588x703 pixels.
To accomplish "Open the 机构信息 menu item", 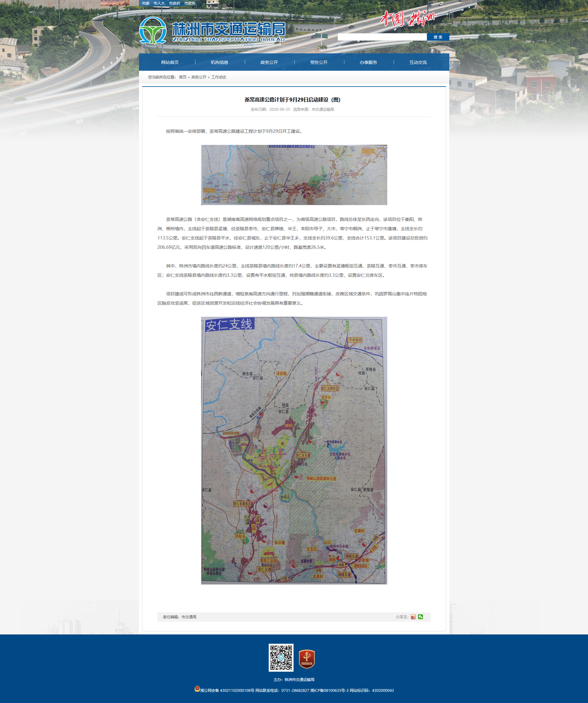I will [x=219, y=62].
